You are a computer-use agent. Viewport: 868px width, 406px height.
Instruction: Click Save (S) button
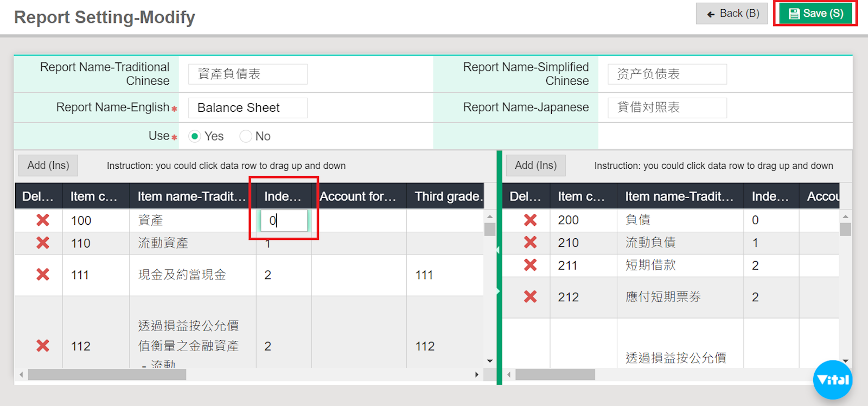[x=815, y=14]
